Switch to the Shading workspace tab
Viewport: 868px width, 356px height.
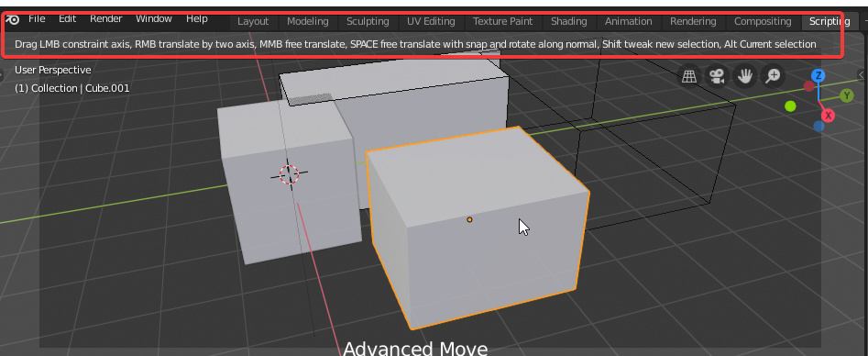[569, 22]
